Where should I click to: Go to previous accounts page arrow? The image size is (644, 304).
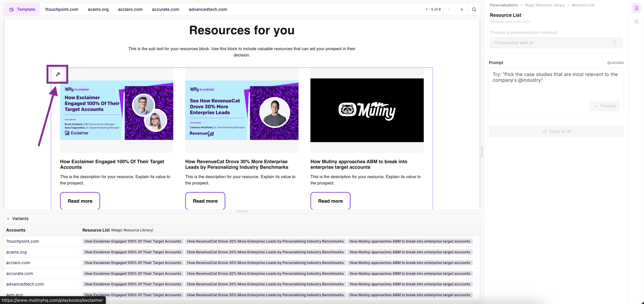point(449,9)
